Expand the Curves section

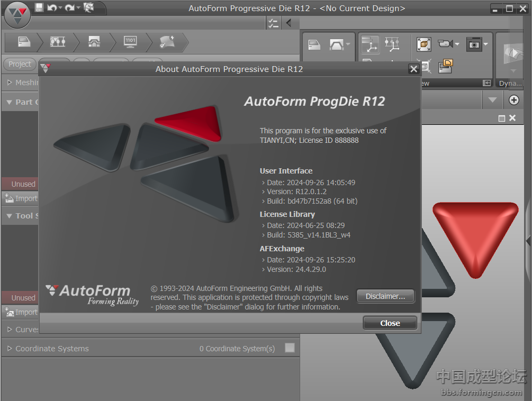coord(10,330)
